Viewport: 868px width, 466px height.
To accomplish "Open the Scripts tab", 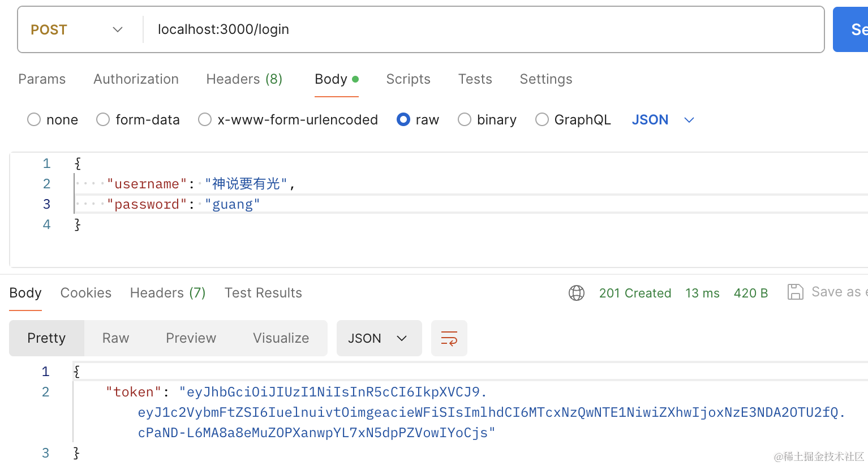I will tap(408, 79).
